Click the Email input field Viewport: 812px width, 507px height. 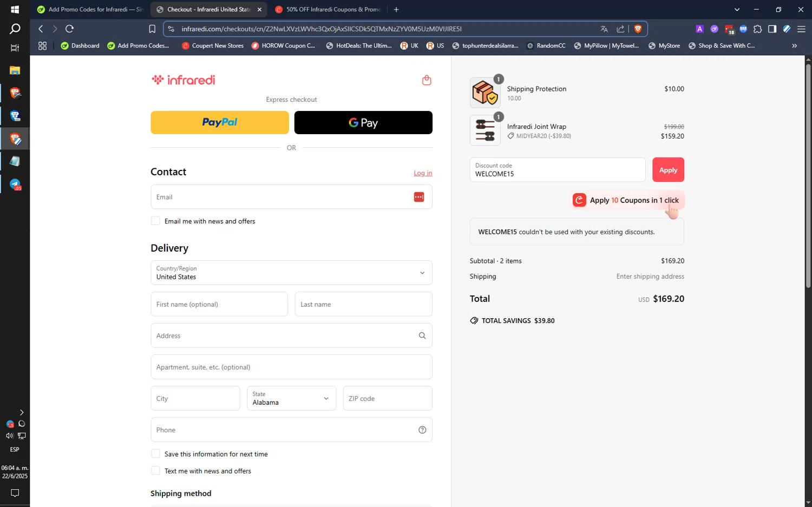291,197
